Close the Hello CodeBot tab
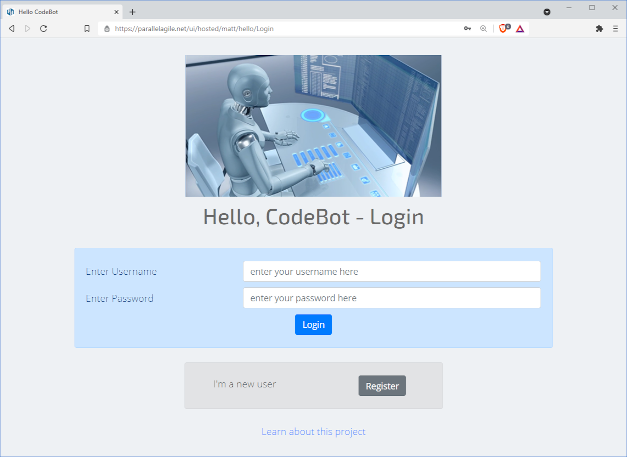 click(x=116, y=12)
